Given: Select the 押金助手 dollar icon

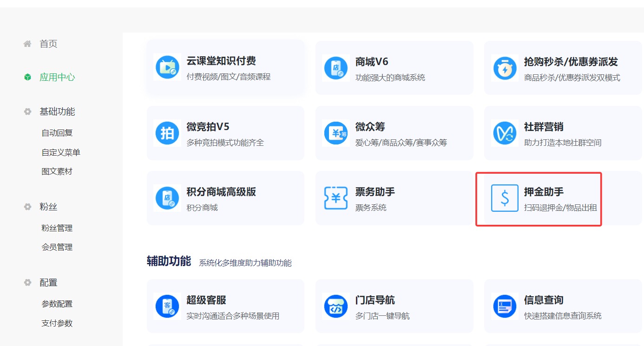Looking at the screenshot, I should pyautogui.click(x=505, y=198).
